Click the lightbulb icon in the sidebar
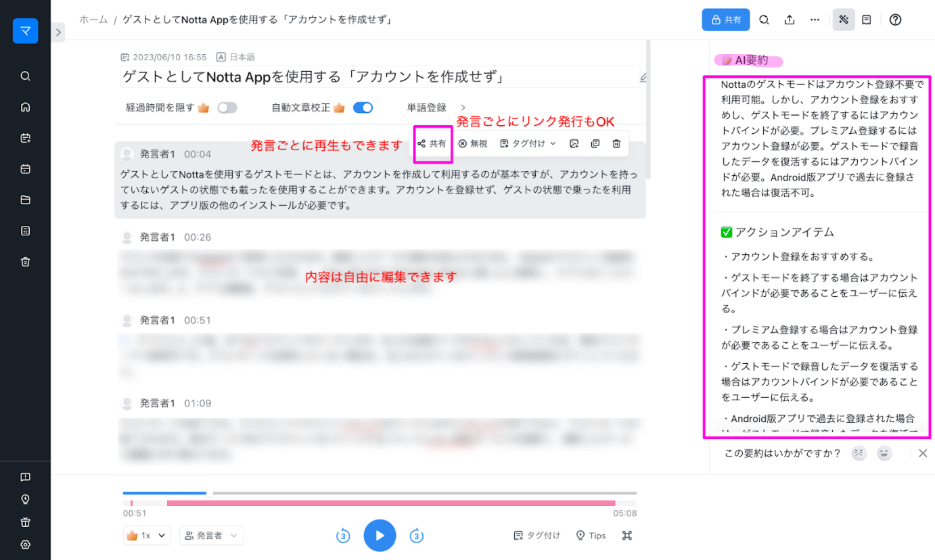This screenshot has width=935, height=560. pyautogui.click(x=25, y=499)
